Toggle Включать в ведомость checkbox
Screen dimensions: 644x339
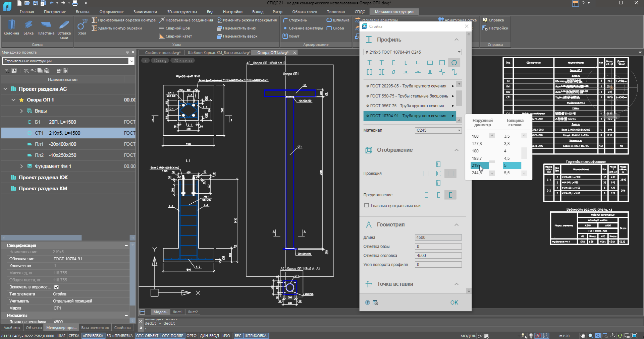(x=56, y=287)
